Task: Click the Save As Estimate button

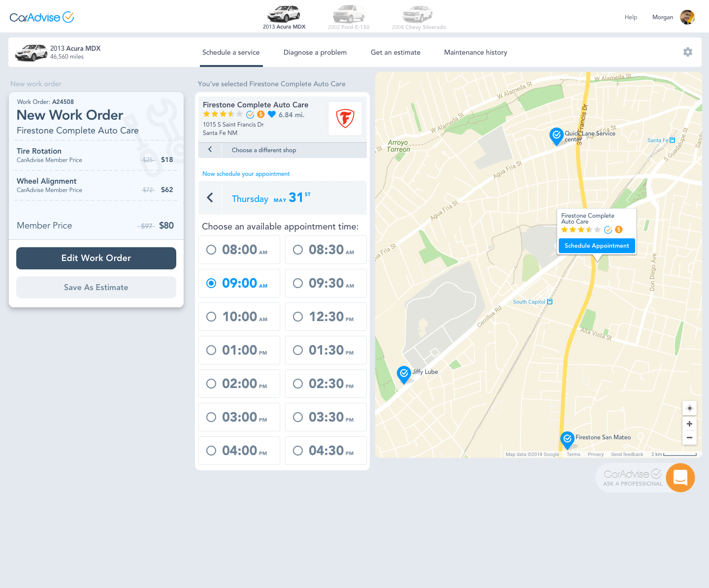Action: (x=96, y=287)
